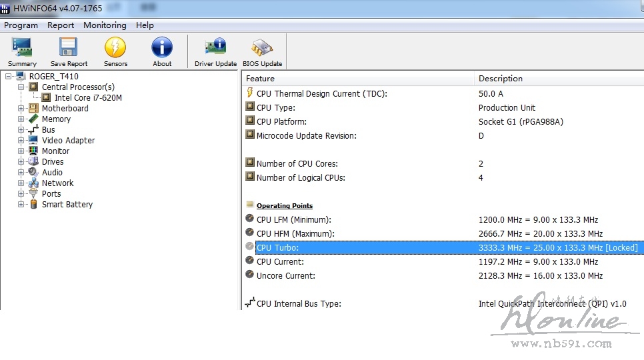Click the Feature column header

260,79
